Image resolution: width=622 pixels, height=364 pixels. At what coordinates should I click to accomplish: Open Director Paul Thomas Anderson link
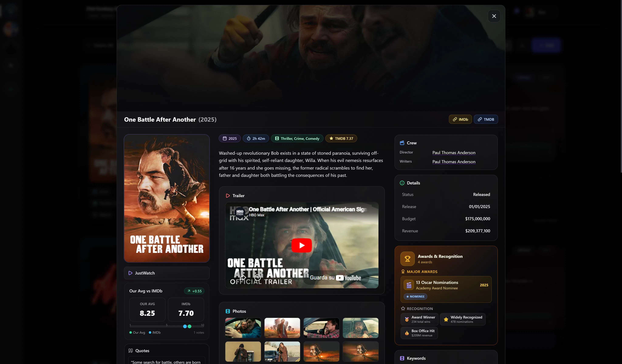point(454,153)
